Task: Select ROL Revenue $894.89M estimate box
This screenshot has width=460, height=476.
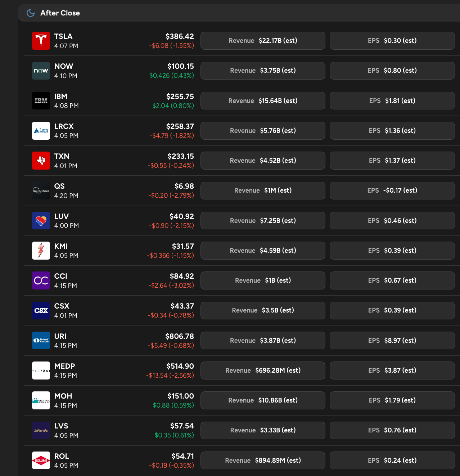Action: pos(263,461)
